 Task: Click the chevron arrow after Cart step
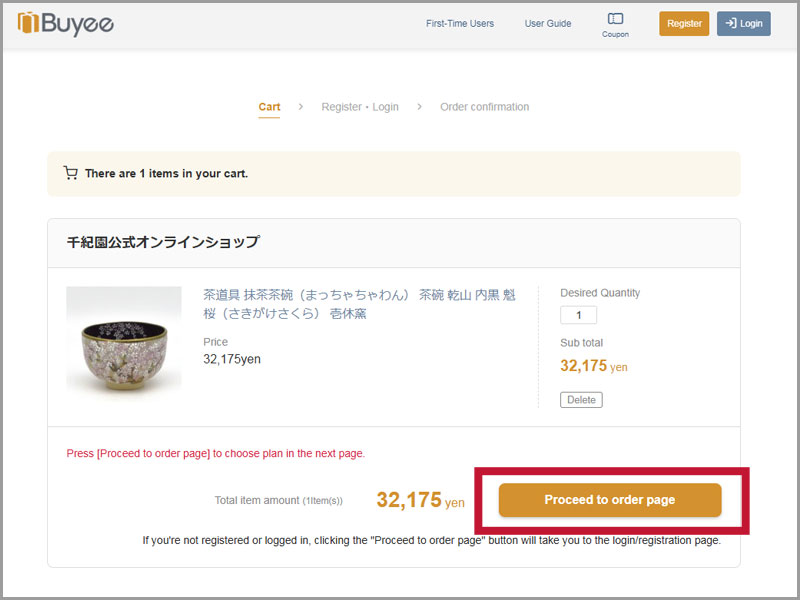coord(301,107)
